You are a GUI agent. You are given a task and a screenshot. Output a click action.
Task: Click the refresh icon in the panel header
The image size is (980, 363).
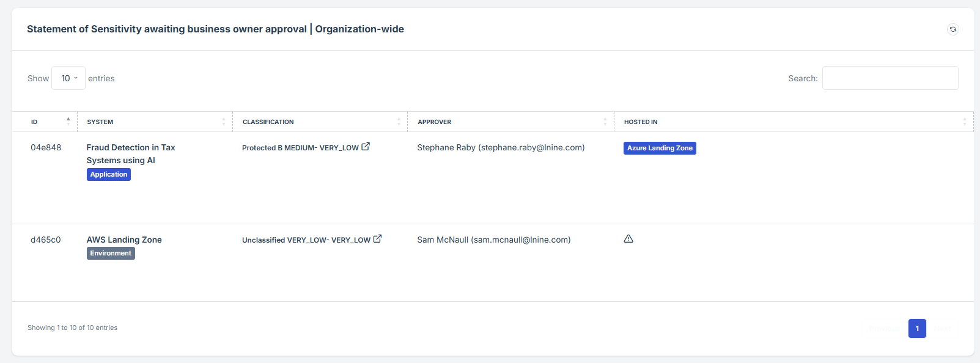(952, 29)
